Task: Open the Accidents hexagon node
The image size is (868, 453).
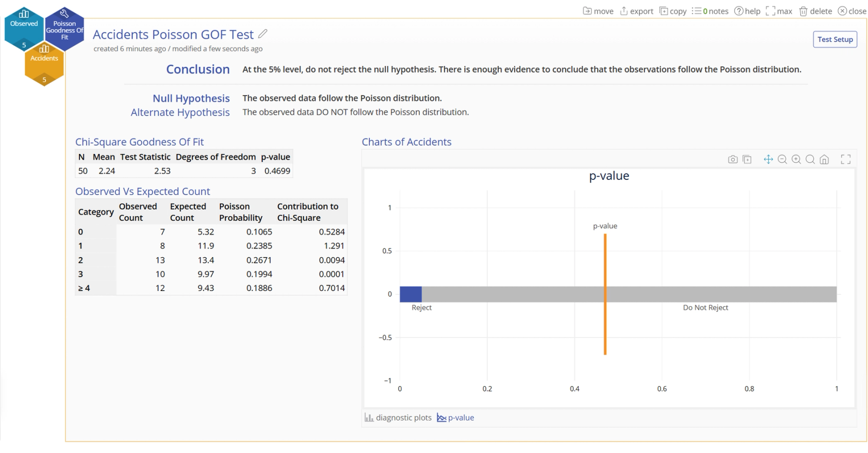Action: tap(44, 65)
